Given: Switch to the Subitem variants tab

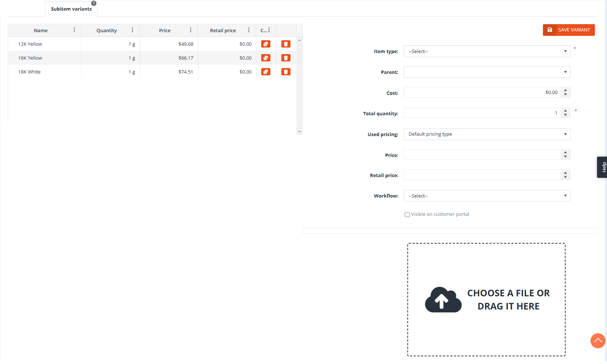Looking at the screenshot, I should pyautogui.click(x=71, y=9).
